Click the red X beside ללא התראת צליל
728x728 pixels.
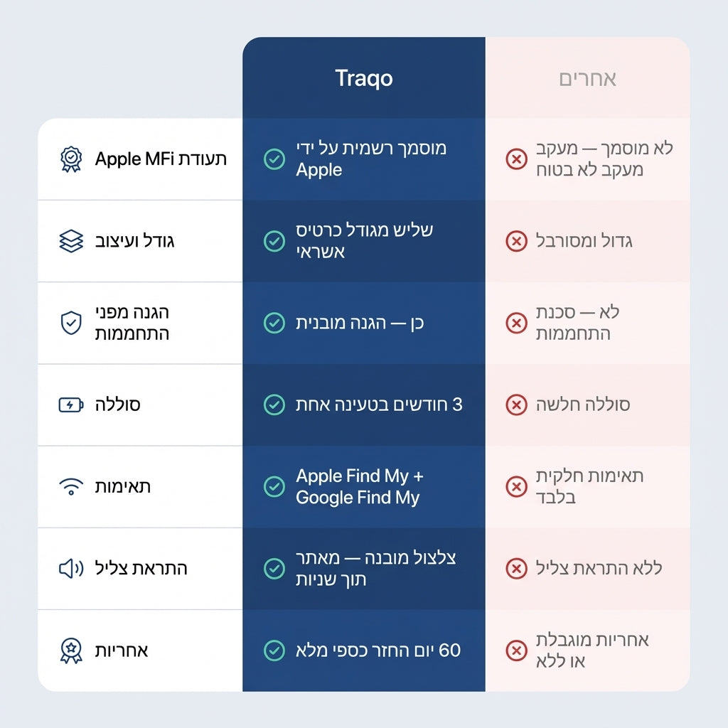(516, 568)
